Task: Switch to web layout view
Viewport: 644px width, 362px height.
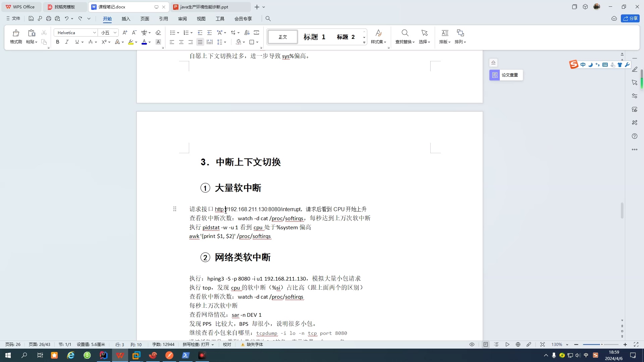Action: tap(518, 344)
